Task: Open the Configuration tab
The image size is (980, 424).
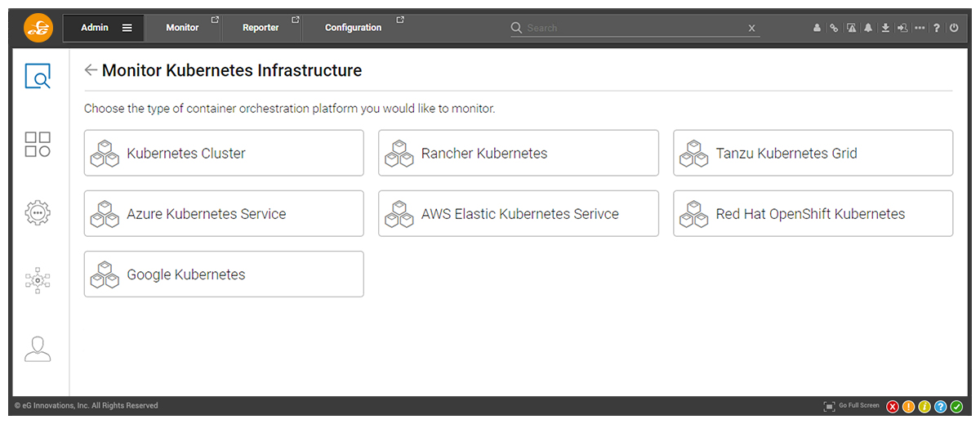Action: 353,28
